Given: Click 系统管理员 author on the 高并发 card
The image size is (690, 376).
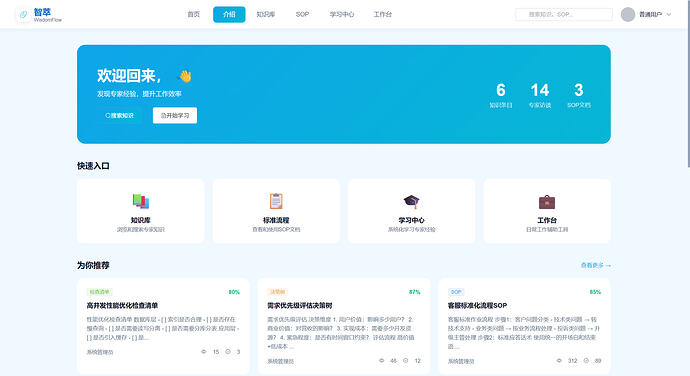Looking at the screenshot, I should [100, 352].
